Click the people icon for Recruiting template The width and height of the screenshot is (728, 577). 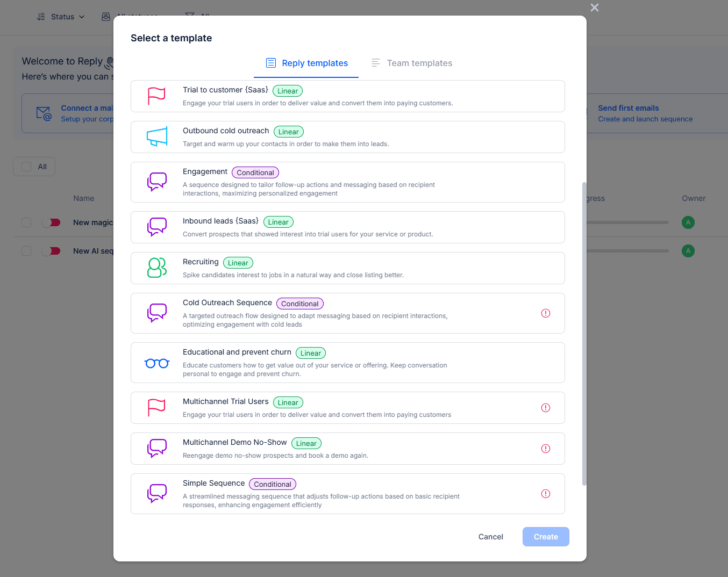coord(157,268)
